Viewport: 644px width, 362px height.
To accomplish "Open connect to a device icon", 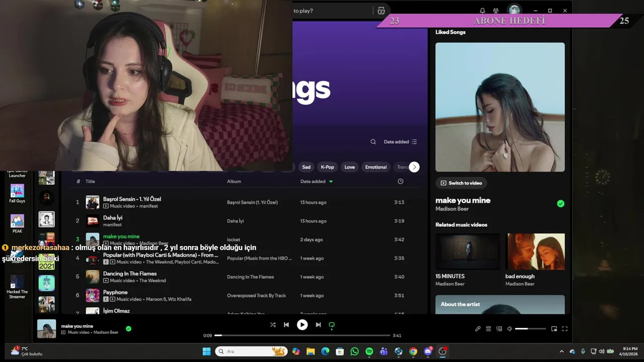I will pyautogui.click(x=499, y=329).
